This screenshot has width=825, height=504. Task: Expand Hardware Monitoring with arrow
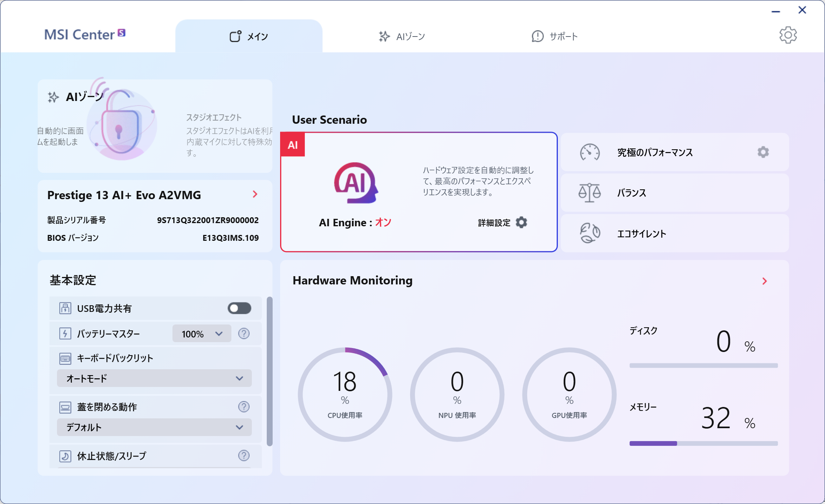(x=764, y=281)
